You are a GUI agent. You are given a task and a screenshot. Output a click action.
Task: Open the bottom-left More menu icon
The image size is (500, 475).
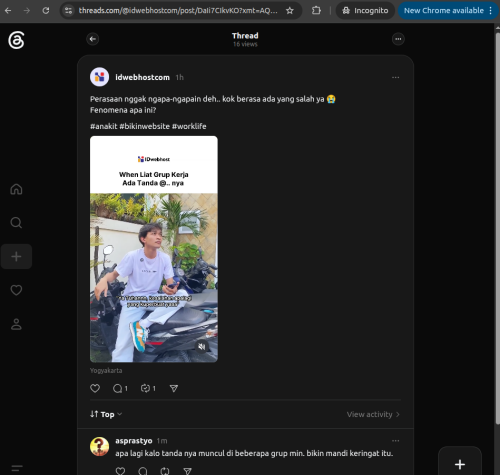pyautogui.click(x=17, y=468)
